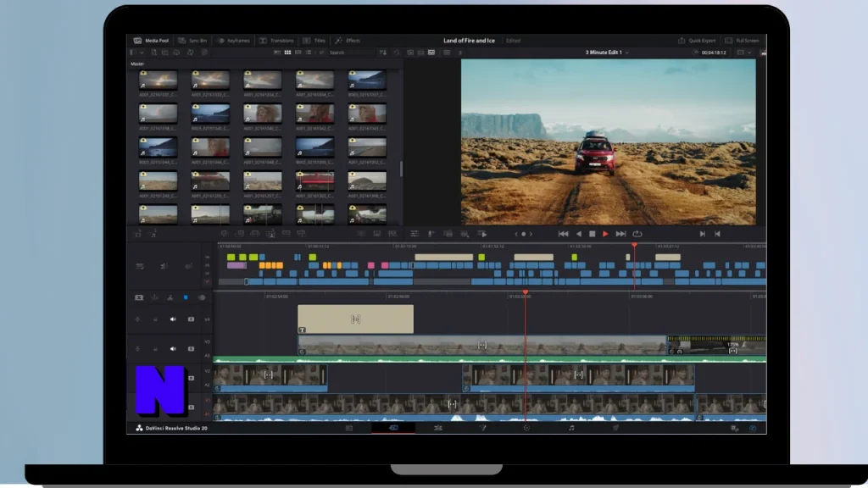Mute the V3 track speaker icon

(x=173, y=349)
